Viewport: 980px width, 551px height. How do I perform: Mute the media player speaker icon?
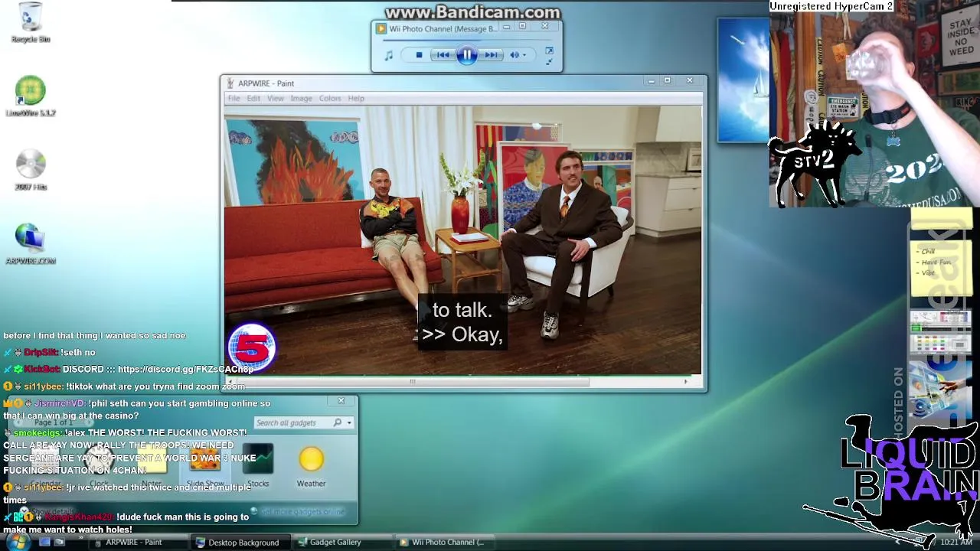pos(514,55)
